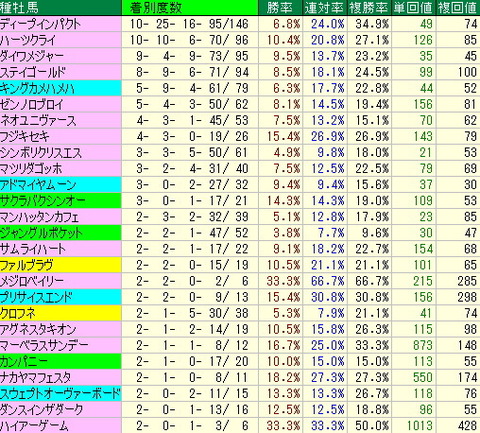
Task: Click ジャングルポケット 勝率 value 3.8%
Action: (x=287, y=233)
